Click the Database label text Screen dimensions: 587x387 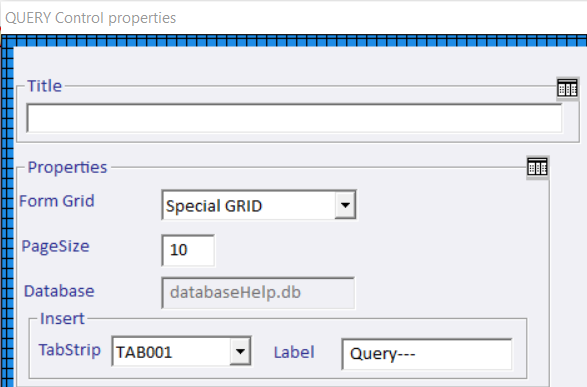click(x=59, y=291)
